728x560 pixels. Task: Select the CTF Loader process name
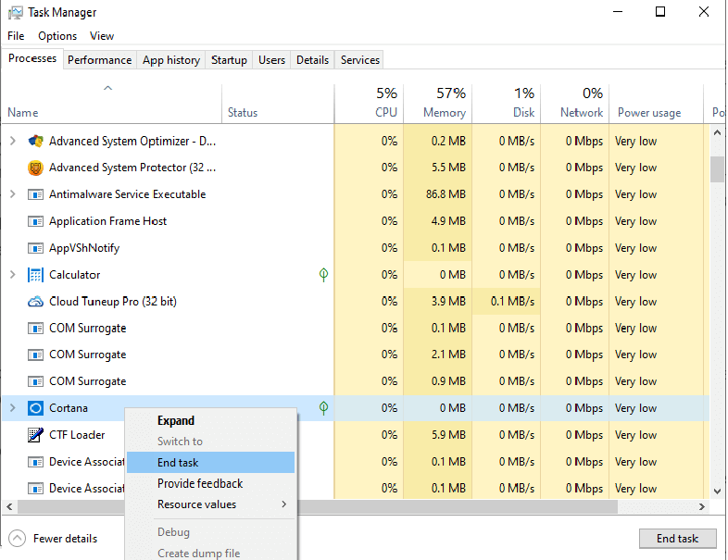pyautogui.click(x=77, y=435)
